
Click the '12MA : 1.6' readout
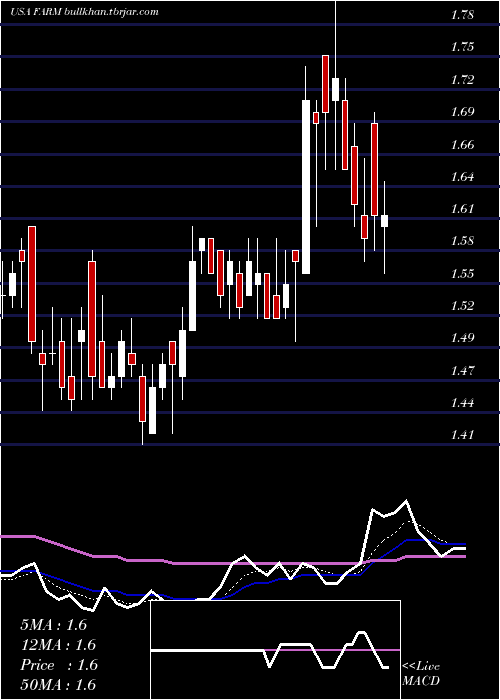(x=58, y=645)
